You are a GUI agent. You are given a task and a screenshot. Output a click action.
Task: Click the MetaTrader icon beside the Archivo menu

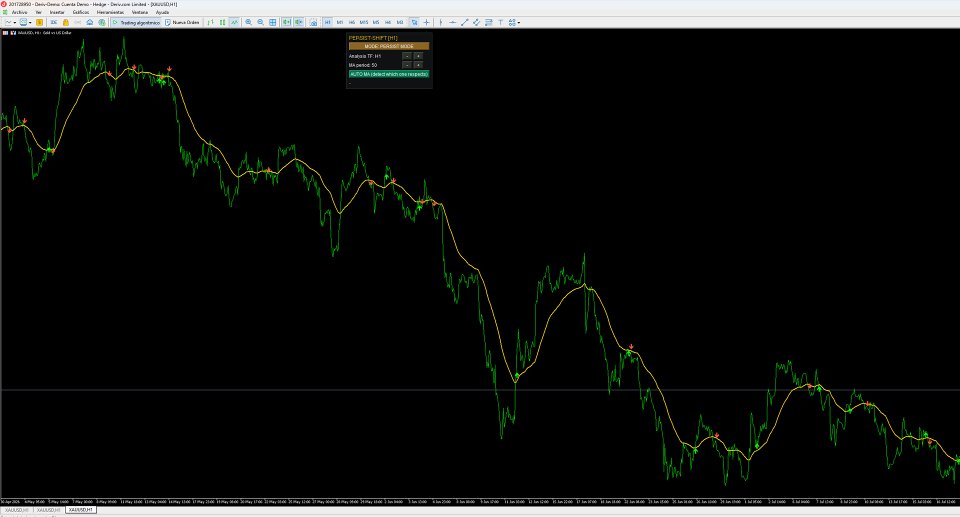(x=6, y=12)
